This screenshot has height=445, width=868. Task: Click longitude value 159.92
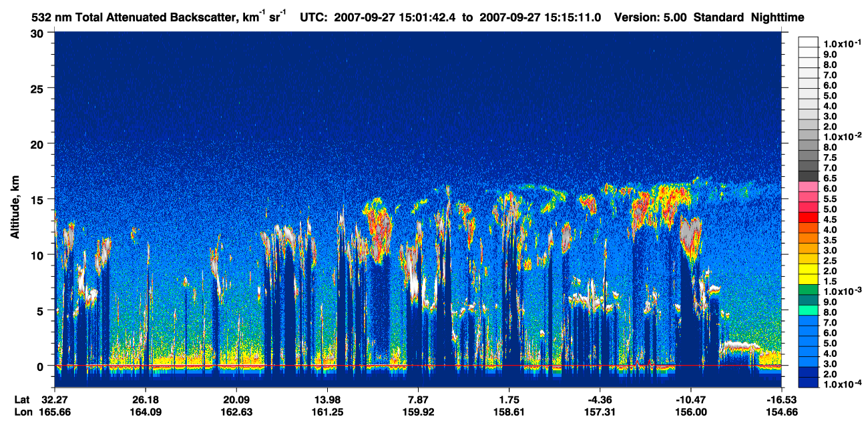(418, 412)
